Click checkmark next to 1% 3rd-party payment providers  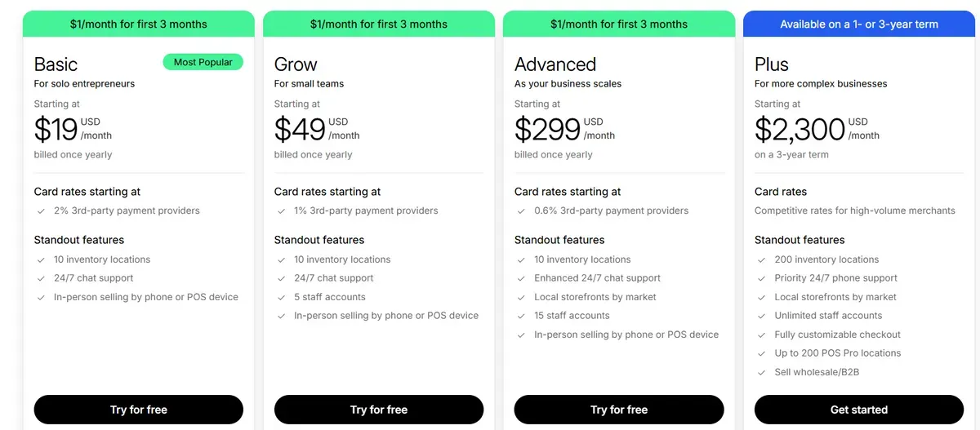(281, 211)
